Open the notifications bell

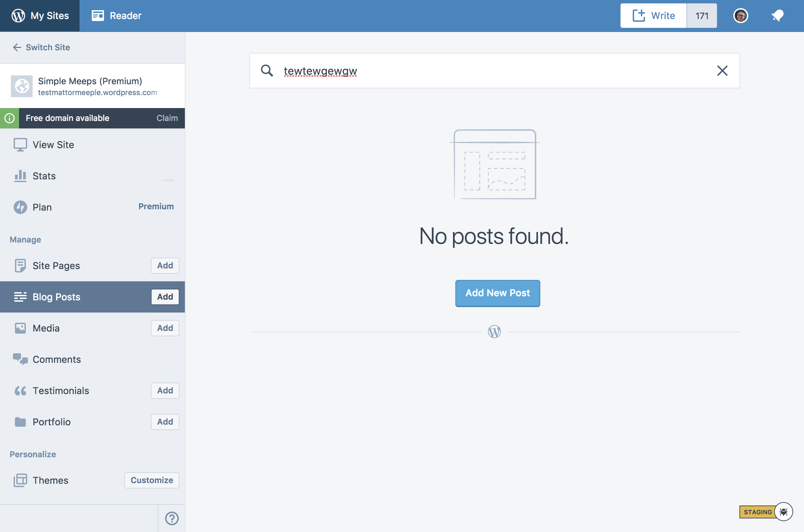(x=778, y=15)
